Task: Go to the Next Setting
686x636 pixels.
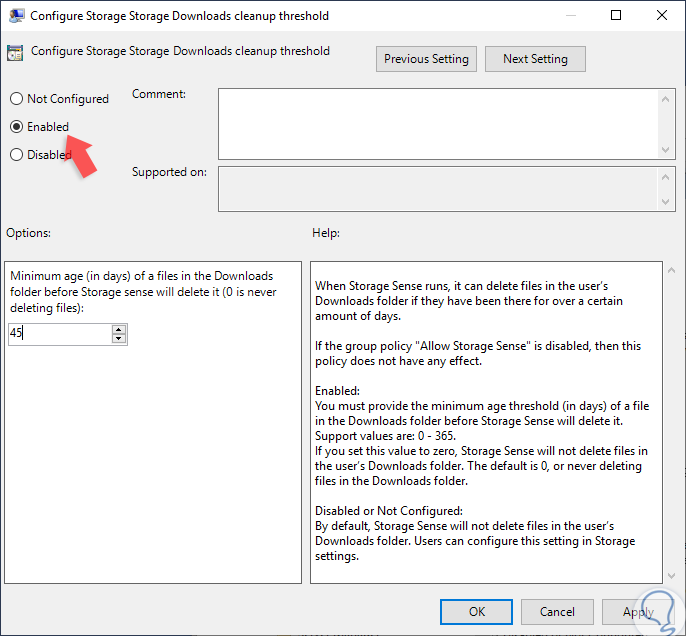Action: point(535,59)
